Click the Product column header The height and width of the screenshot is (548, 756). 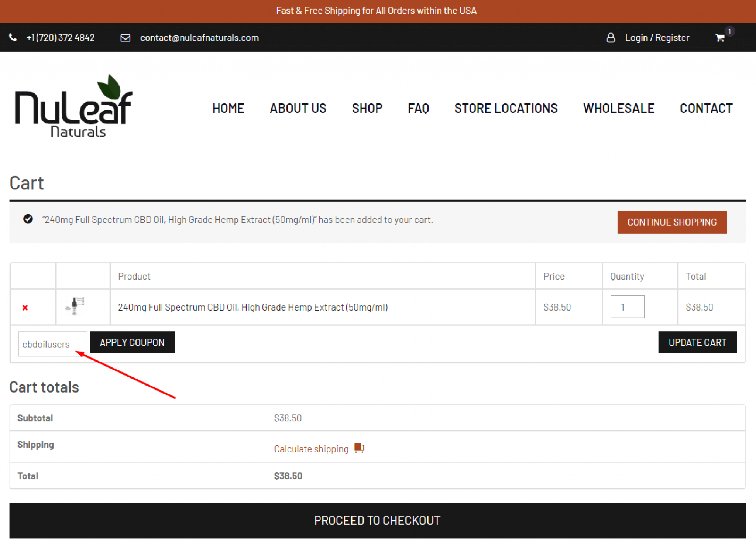pos(134,276)
